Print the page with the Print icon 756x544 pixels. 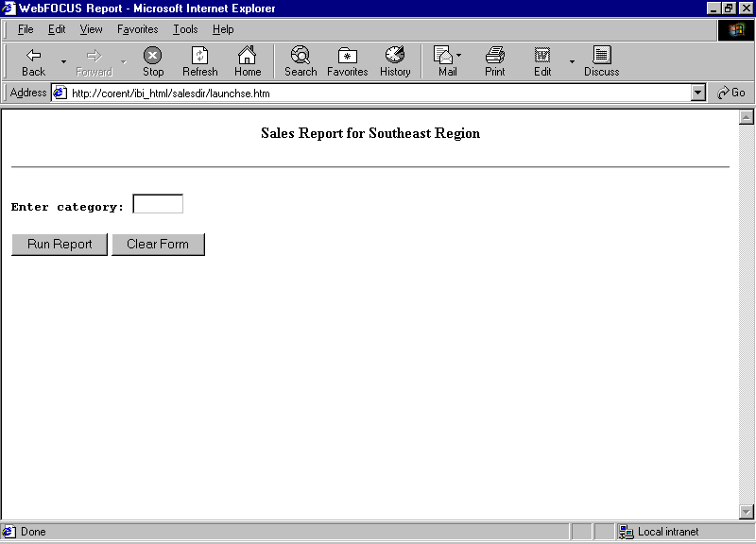494,61
